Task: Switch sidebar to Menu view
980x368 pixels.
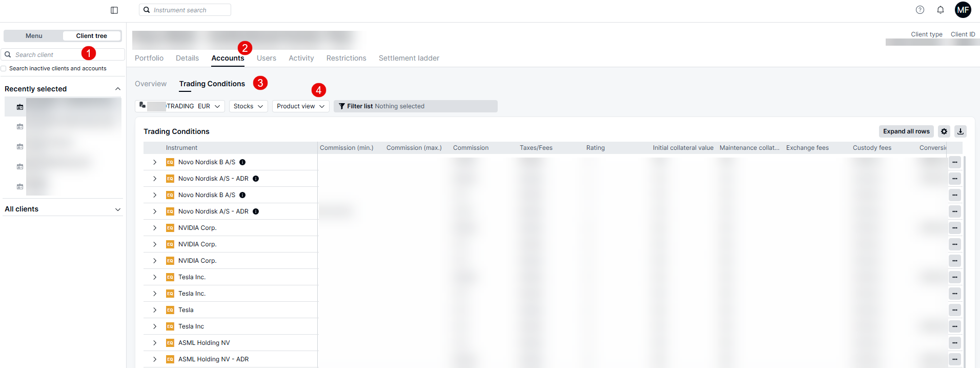Action: pos(34,36)
